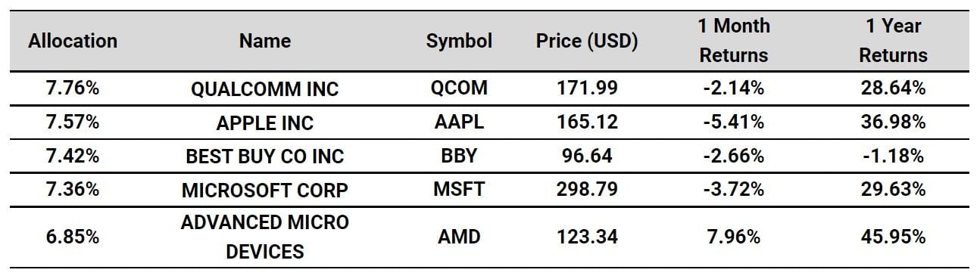Click the Allocation column header
This screenshot has width=980, height=279.
click(x=73, y=41)
